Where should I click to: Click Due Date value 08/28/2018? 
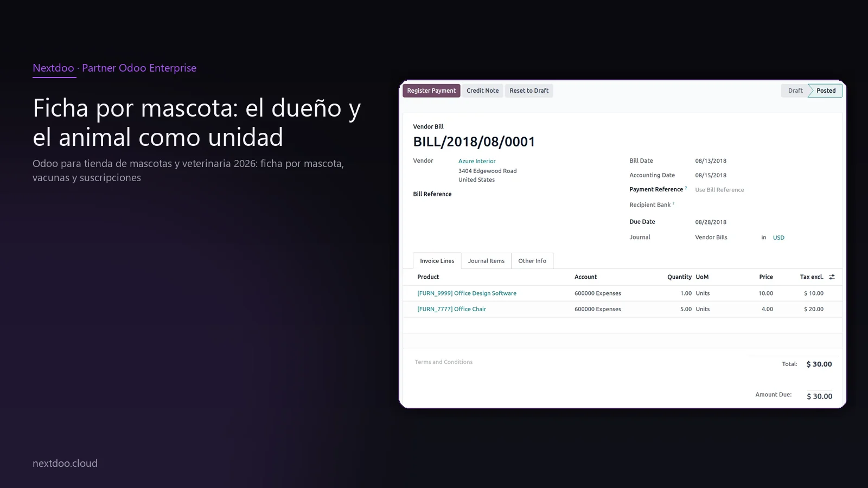[x=711, y=222]
